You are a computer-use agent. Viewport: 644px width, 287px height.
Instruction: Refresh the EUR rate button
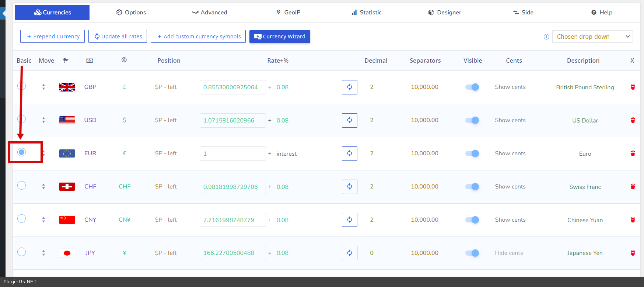point(349,153)
